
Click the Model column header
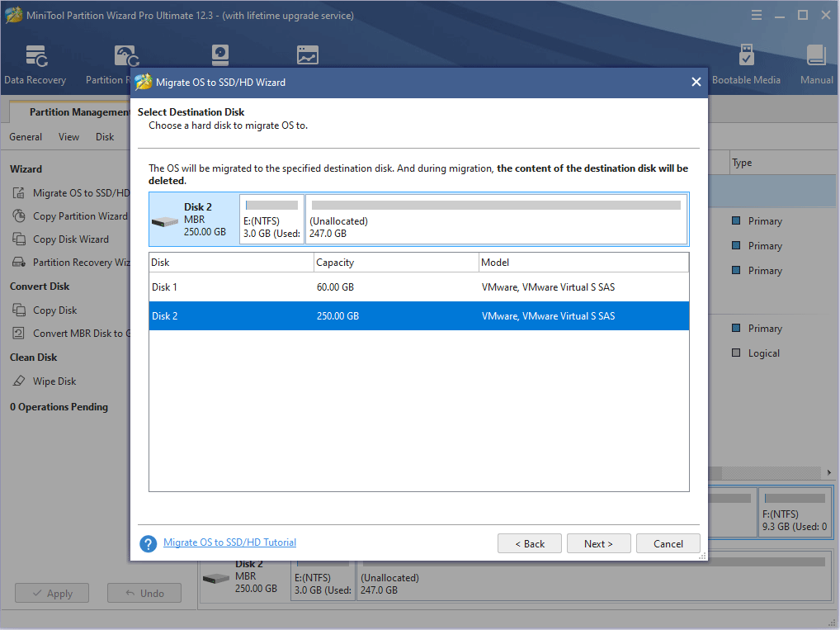click(583, 263)
